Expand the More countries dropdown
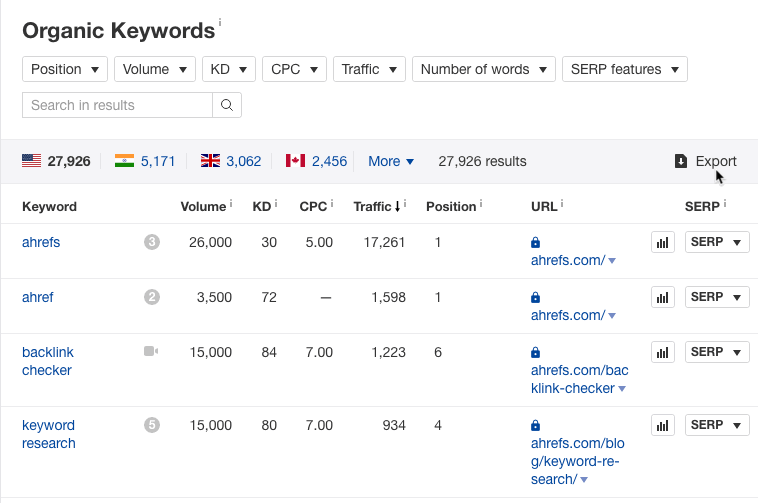This screenshot has height=503, width=758. [390, 161]
